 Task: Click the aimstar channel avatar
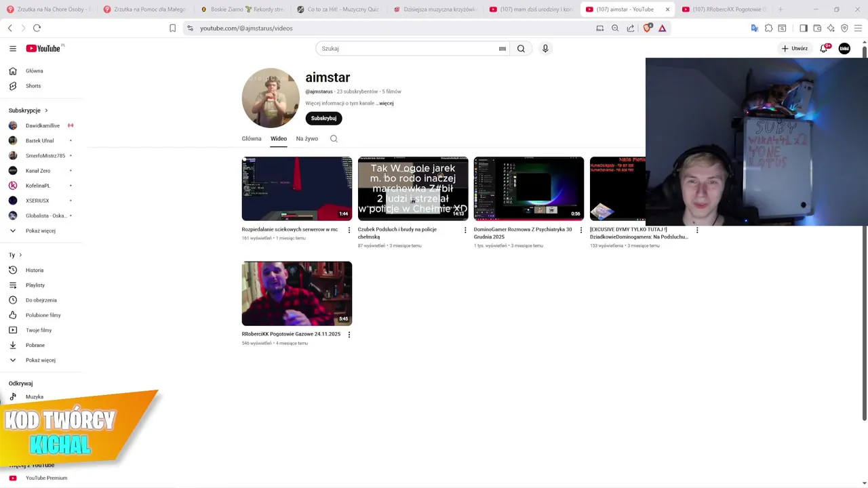click(x=271, y=98)
